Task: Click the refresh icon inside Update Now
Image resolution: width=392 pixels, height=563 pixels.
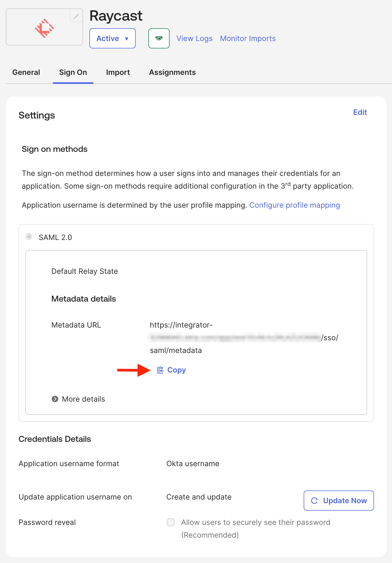Action: [x=314, y=500]
